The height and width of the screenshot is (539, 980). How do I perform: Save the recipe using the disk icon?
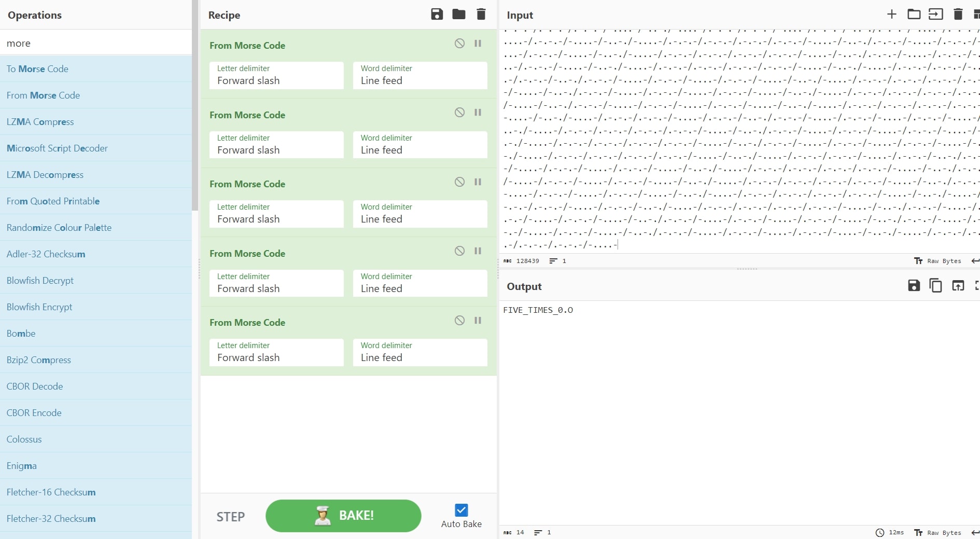pyautogui.click(x=437, y=15)
